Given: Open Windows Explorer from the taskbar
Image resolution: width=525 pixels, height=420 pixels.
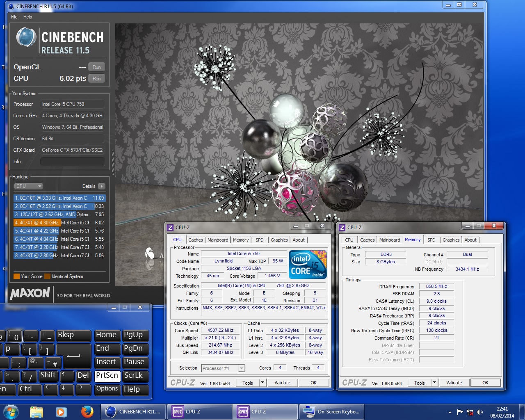Looking at the screenshot, I should [37, 411].
